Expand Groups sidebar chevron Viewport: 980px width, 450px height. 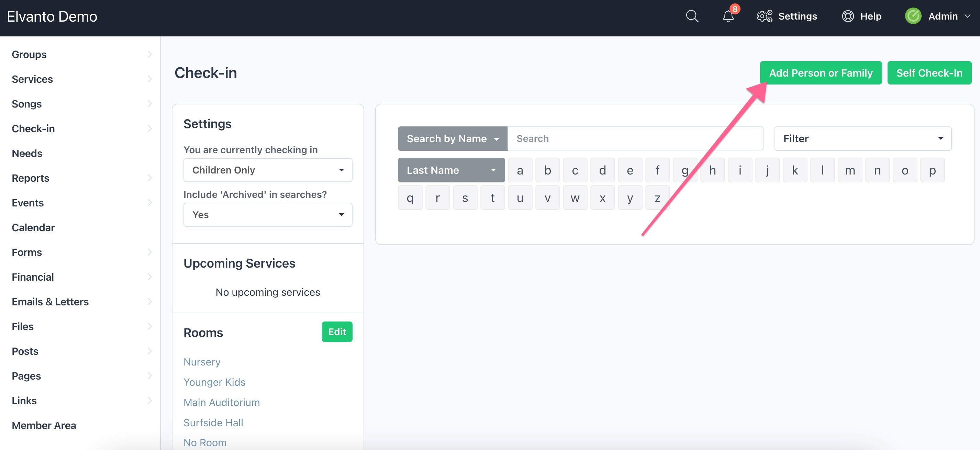(149, 54)
